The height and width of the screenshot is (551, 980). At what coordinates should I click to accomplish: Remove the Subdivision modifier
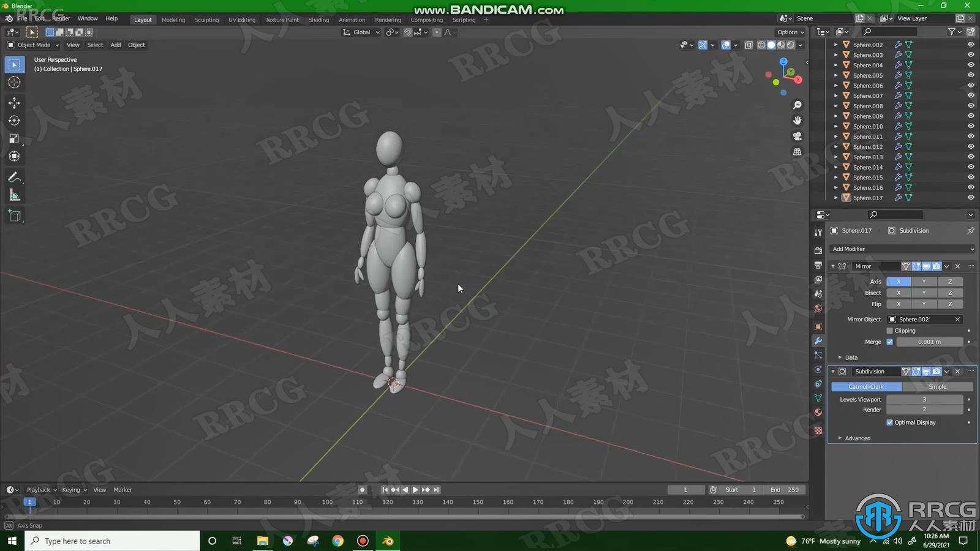click(957, 372)
